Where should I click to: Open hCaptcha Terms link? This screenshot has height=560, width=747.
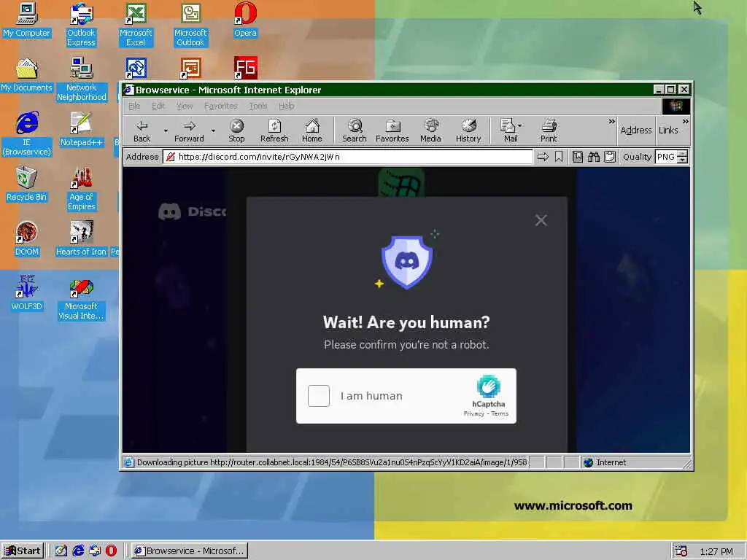pos(500,413)
